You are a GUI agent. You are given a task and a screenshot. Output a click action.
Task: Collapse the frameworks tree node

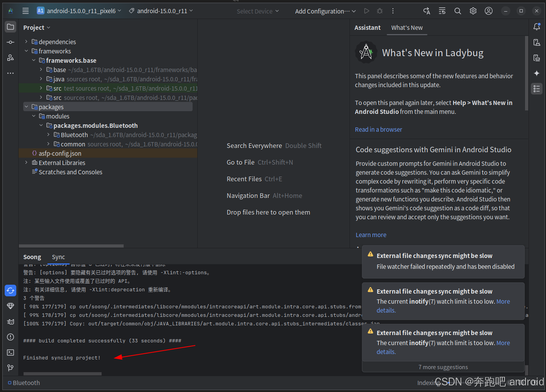26,51
